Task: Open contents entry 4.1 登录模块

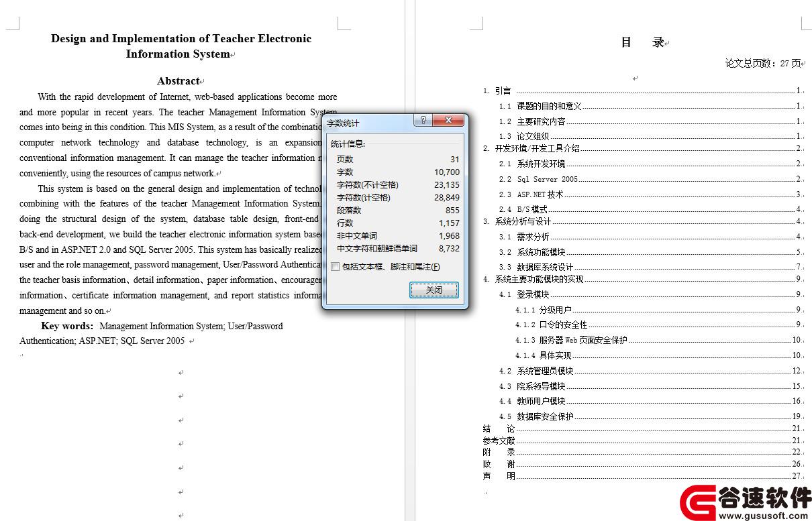Action: tap(650, 294)
